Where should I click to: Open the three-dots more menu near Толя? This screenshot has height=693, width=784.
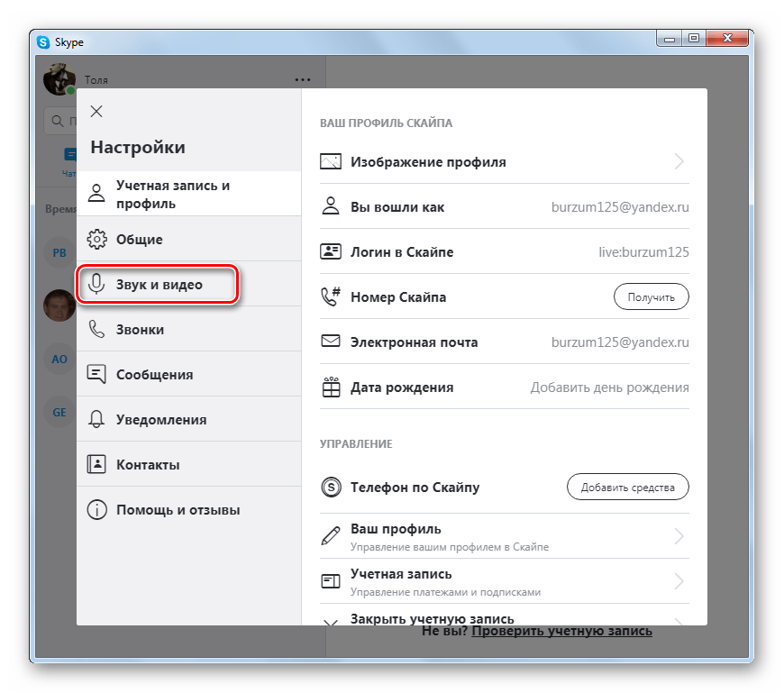tap(303, 80)
